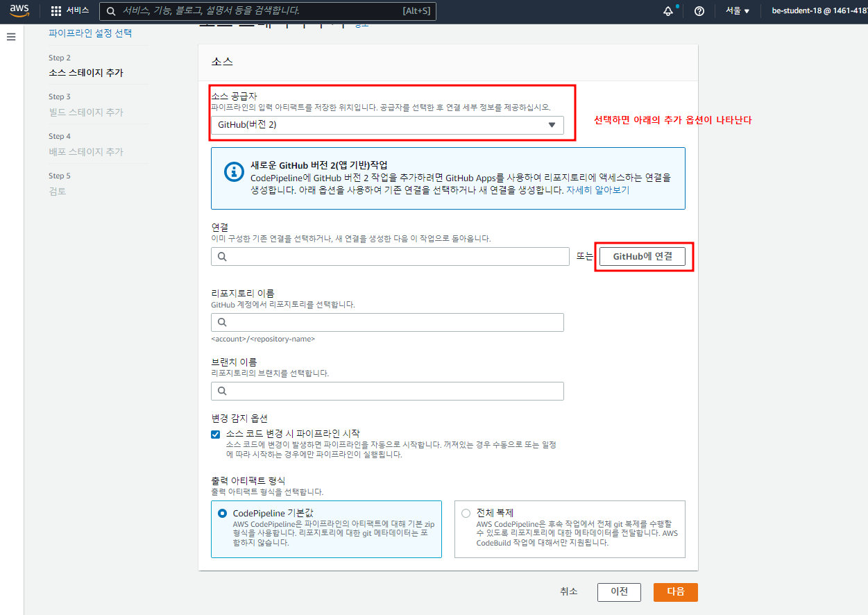The image size is (868, 615).
Task: Select 빌드 스테이지 추가 step
Action: point(86,112)
